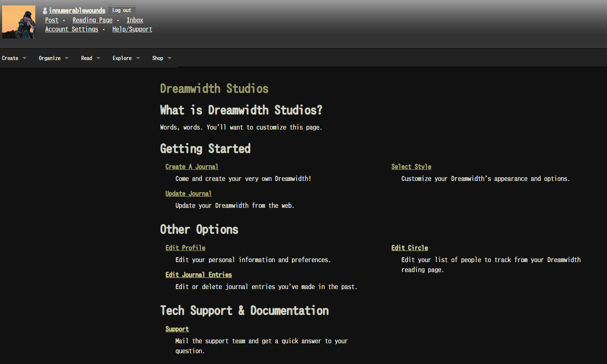The height and width of the screenshot is (364, 607).
Task: Click the 'Dreamwidth Studios' page title
Action: click(214, 89)
